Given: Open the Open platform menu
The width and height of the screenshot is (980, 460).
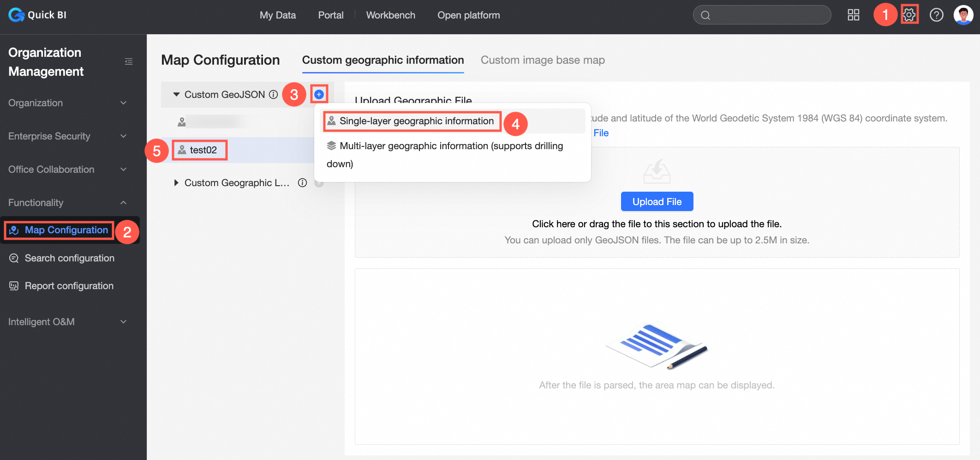Looking at the screenshot, I should [469, 15].
